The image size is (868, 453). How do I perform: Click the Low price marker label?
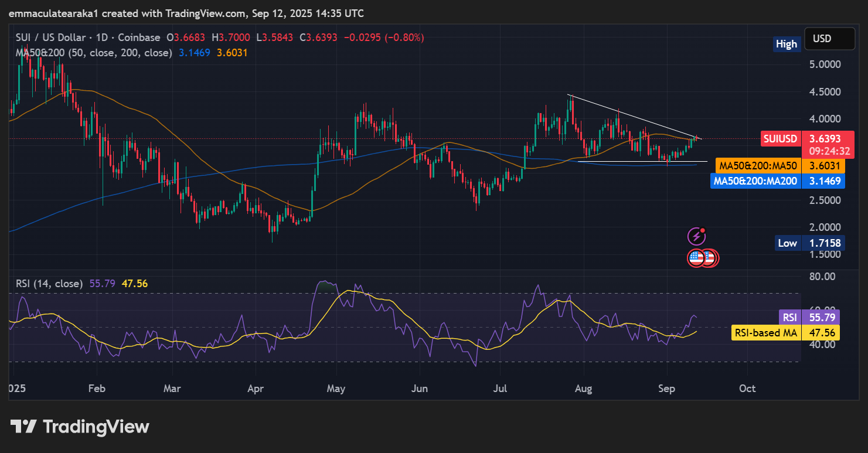pyautogui.click(x=787, y=243)
